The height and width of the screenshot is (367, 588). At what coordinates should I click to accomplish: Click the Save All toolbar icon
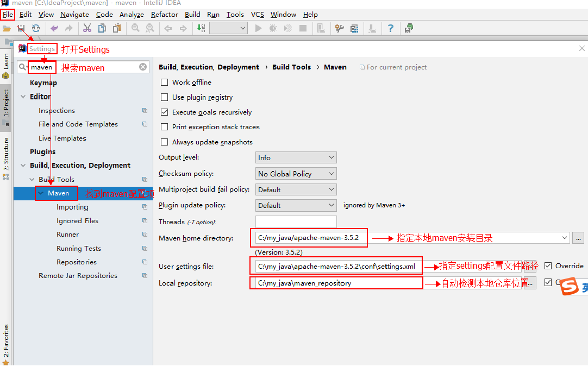click(x=21, y=28)
